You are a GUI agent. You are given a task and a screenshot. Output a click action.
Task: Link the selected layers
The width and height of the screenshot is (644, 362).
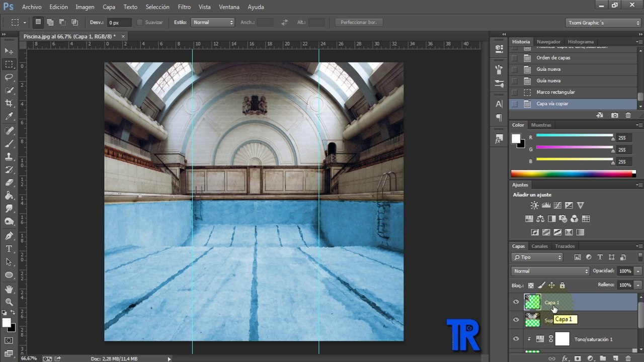point(552,358)
